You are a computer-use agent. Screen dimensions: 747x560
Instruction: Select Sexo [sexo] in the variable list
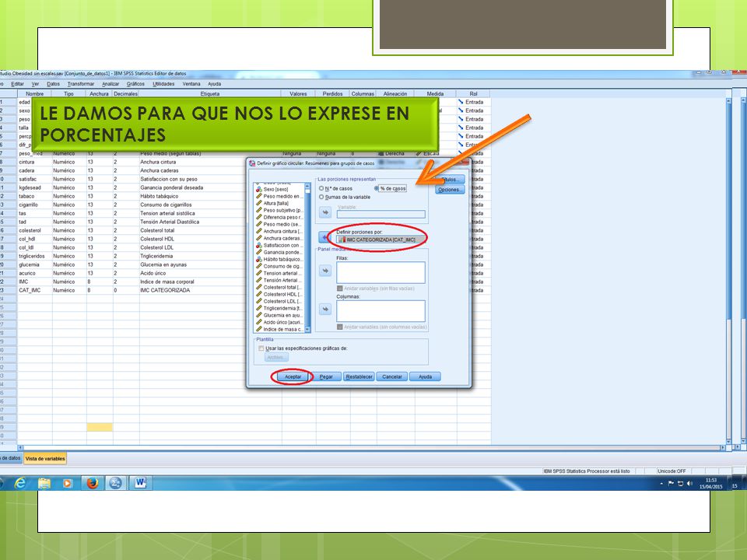(275, 189)
